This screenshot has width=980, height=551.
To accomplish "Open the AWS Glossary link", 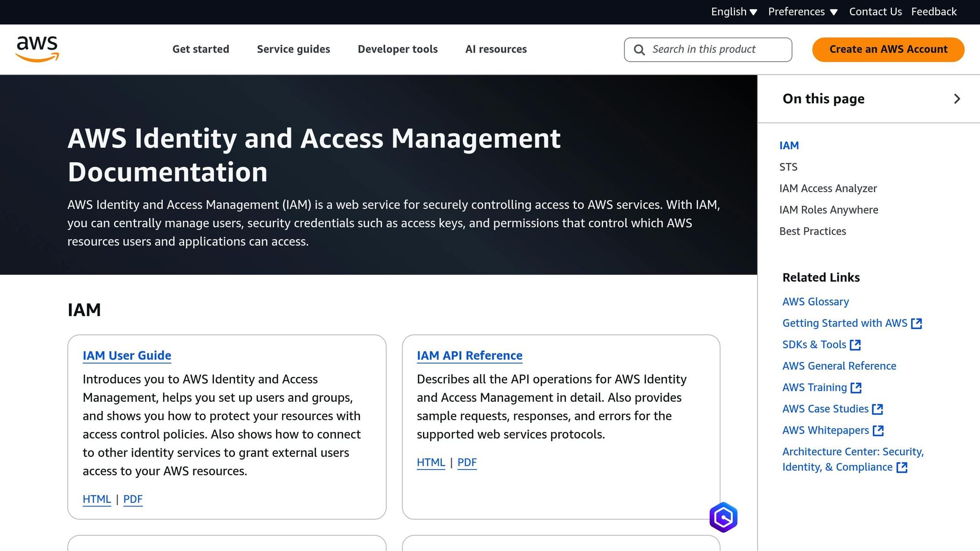I will coord(815,302).
